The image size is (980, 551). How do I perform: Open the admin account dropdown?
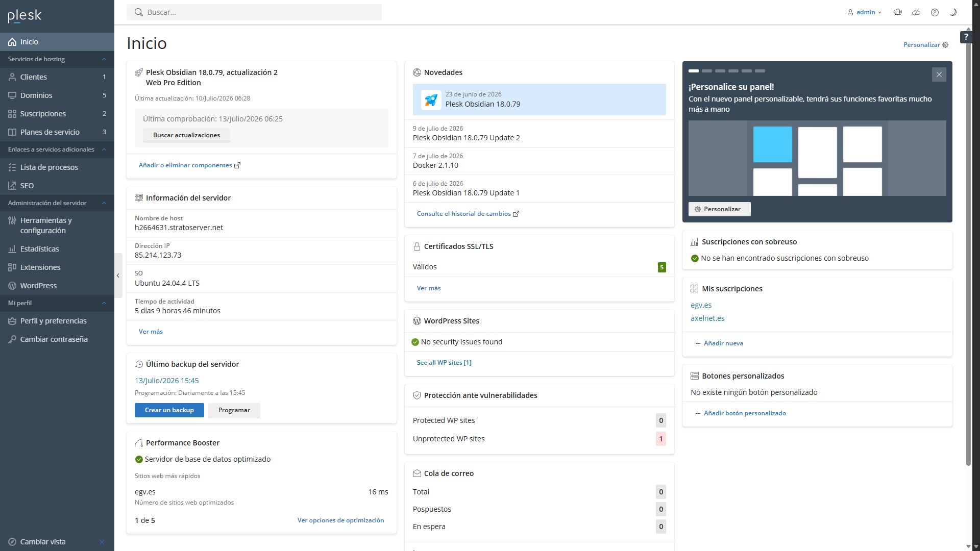[864, 12]
